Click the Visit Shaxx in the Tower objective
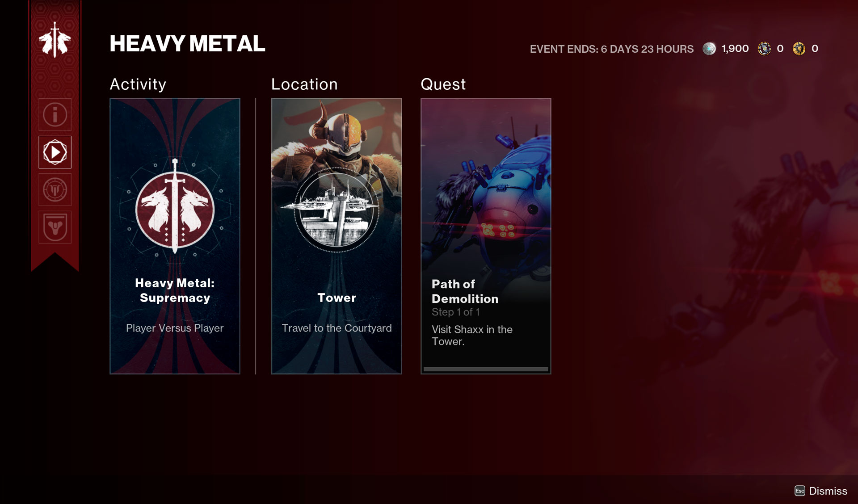 472,336
